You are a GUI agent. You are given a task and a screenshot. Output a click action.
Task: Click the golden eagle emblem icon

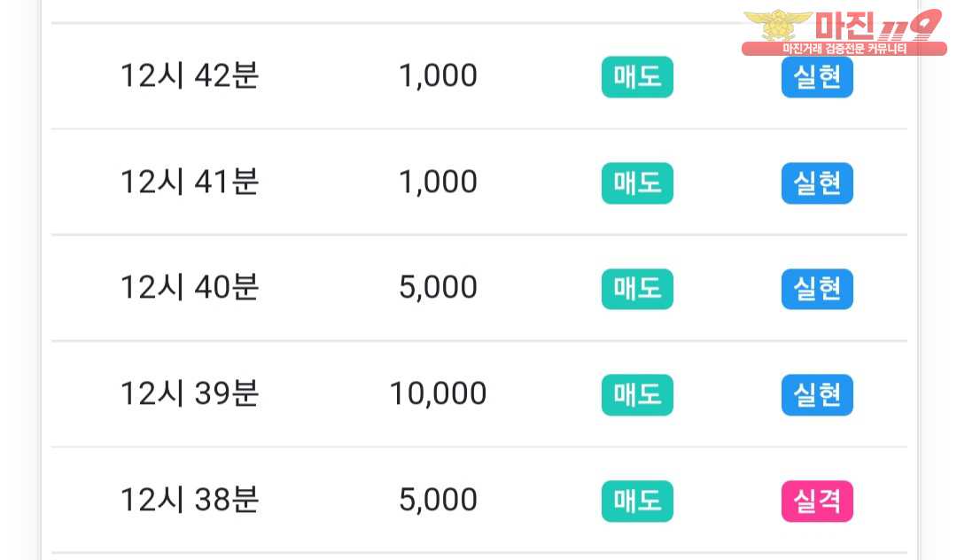777,26
